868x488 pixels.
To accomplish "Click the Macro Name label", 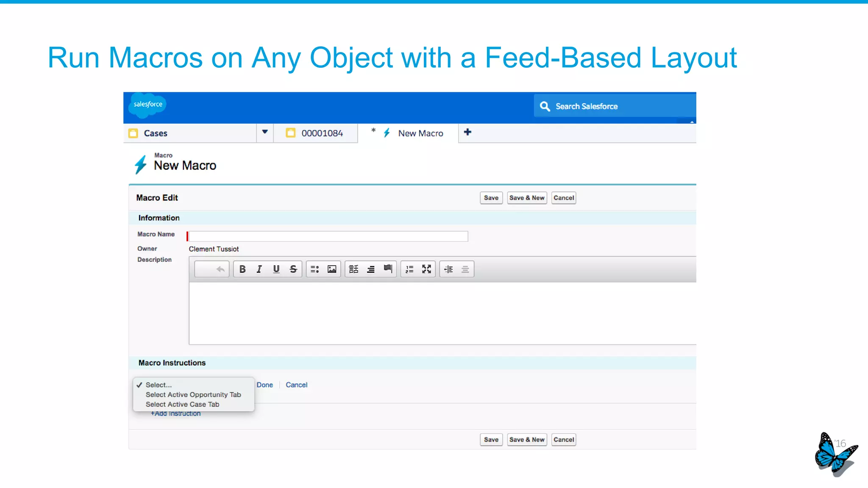I will click(156, 234).
